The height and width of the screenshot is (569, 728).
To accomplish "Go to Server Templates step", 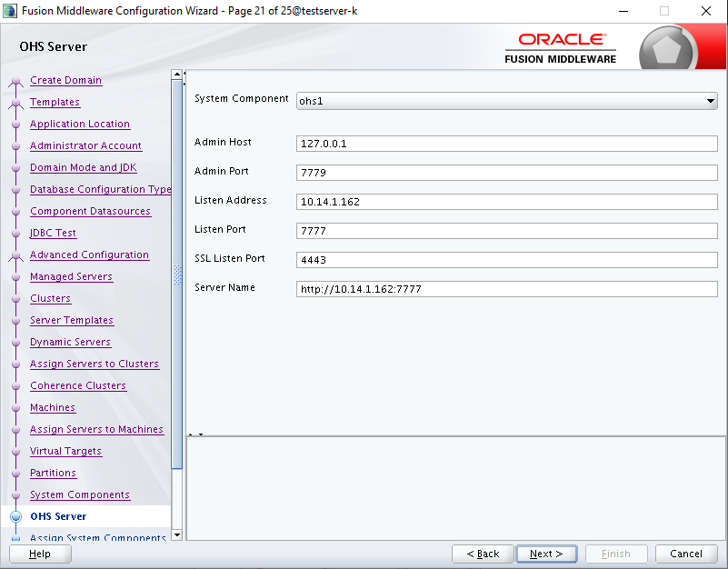I will pos(72,321).
